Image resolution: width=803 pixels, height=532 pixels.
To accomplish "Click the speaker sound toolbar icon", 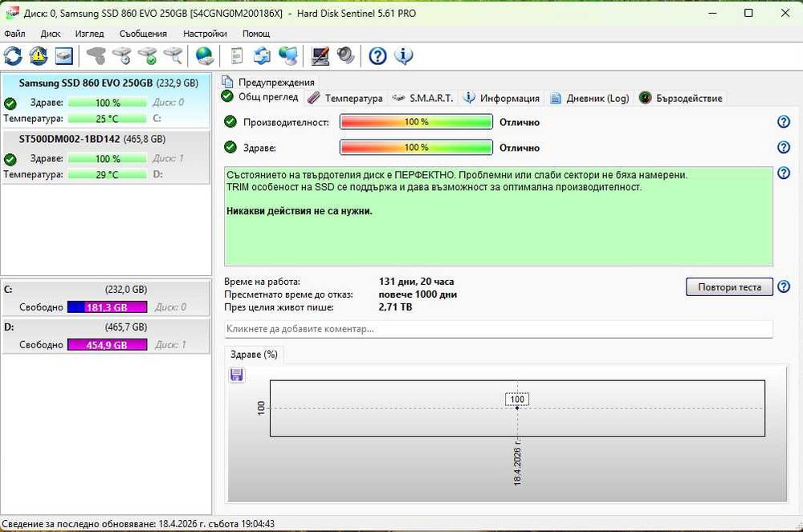I will 345,55.
